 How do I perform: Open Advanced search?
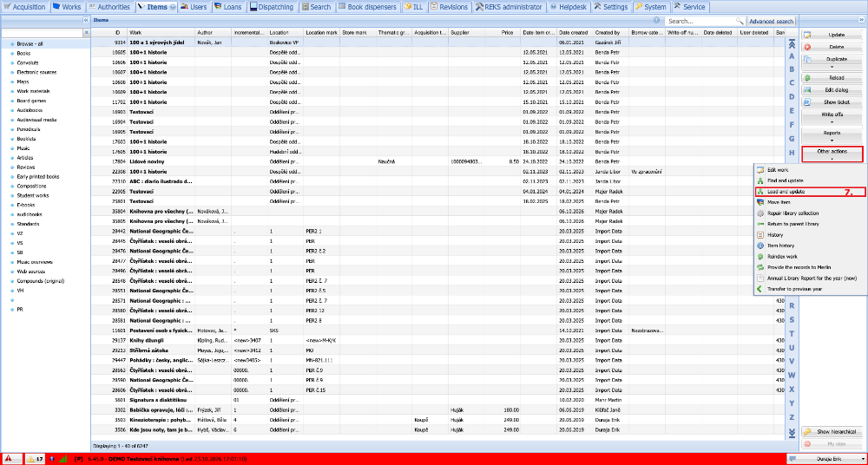(x=771, y=21)
